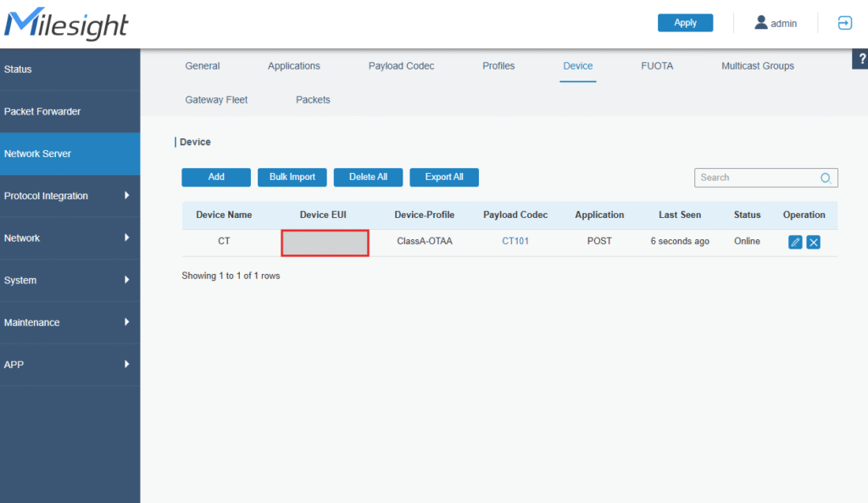
Task: Open the FUOTA tab
Action: (657, 66)
